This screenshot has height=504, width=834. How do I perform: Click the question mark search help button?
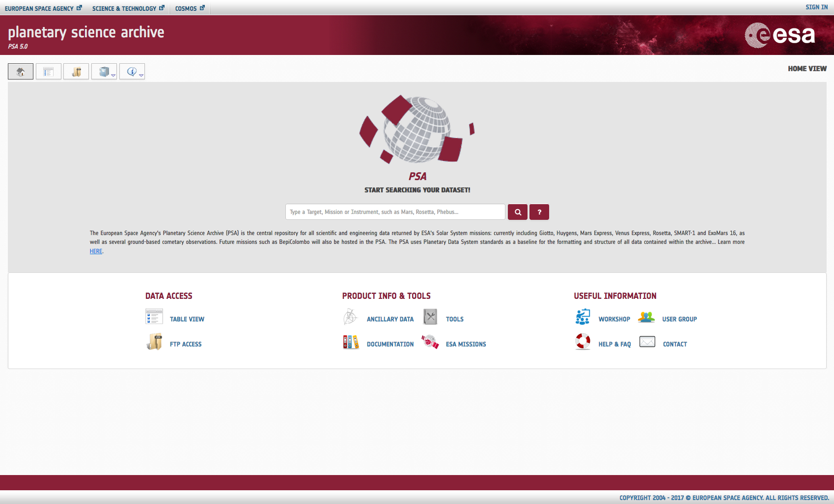(x=539, y=212)
